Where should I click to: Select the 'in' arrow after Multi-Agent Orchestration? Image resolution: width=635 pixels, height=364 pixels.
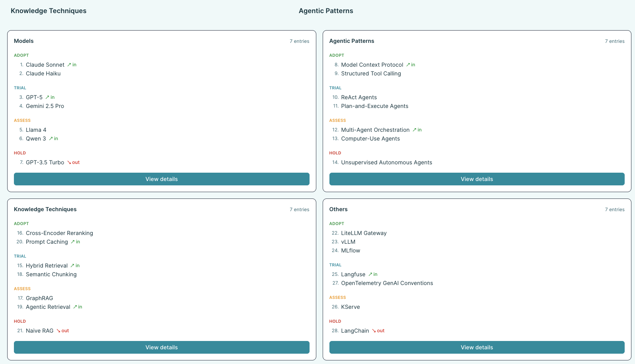pyautogui.click(x=417, y=130)
